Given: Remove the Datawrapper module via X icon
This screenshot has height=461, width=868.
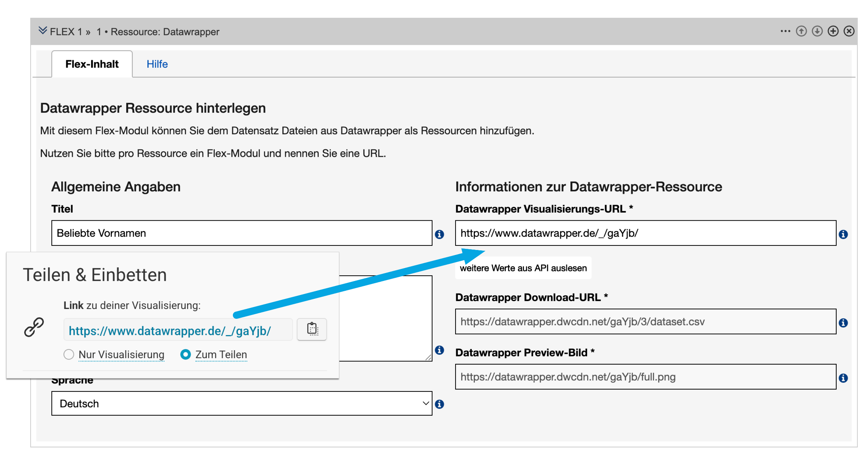Looking at the screenshot, I should tap(849, 31).
